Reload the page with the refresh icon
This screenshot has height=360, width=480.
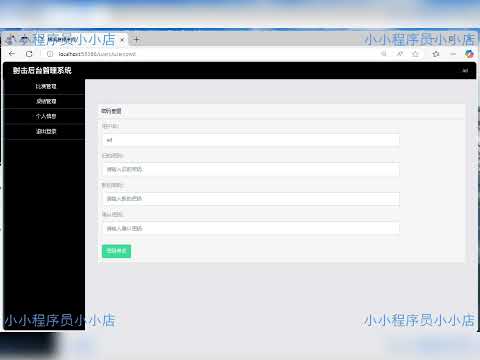(29, 54)
